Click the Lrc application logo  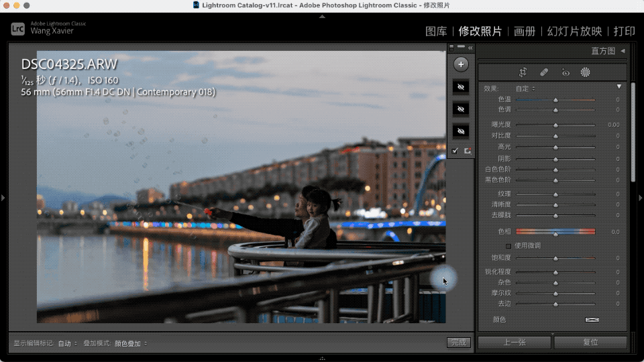pyautogui.click(x=18, y=29)
